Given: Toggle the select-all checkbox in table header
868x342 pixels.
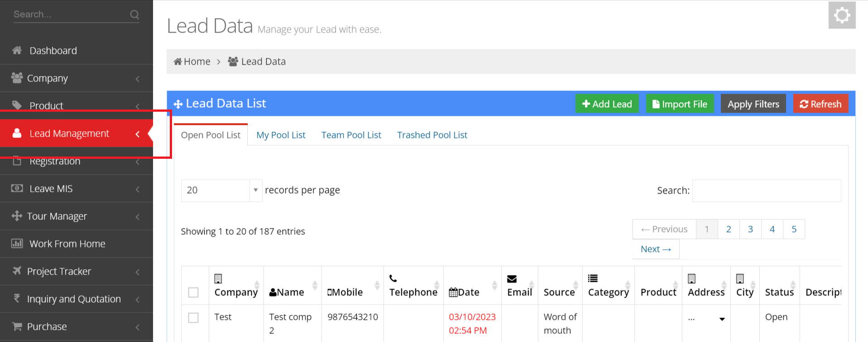Looking at the screenshot, I should pyautogui.click(x=193, y=292).
